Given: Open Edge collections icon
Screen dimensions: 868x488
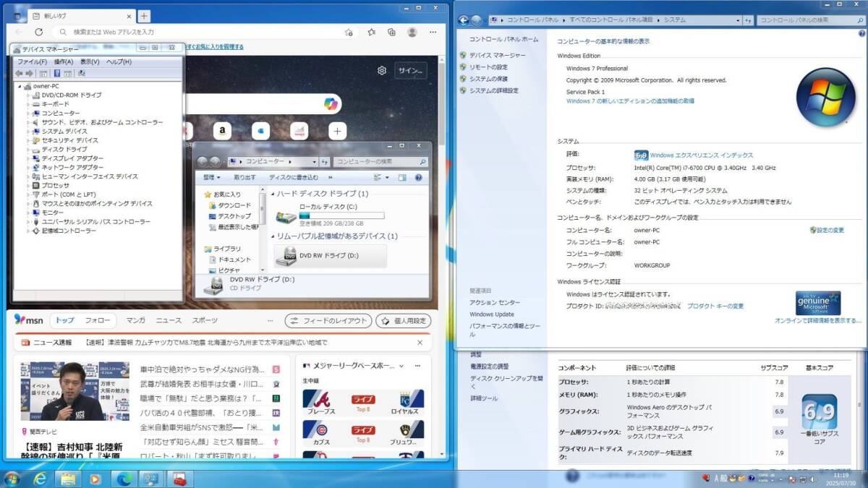Looking at the screenshot, I should pos(391,32).
